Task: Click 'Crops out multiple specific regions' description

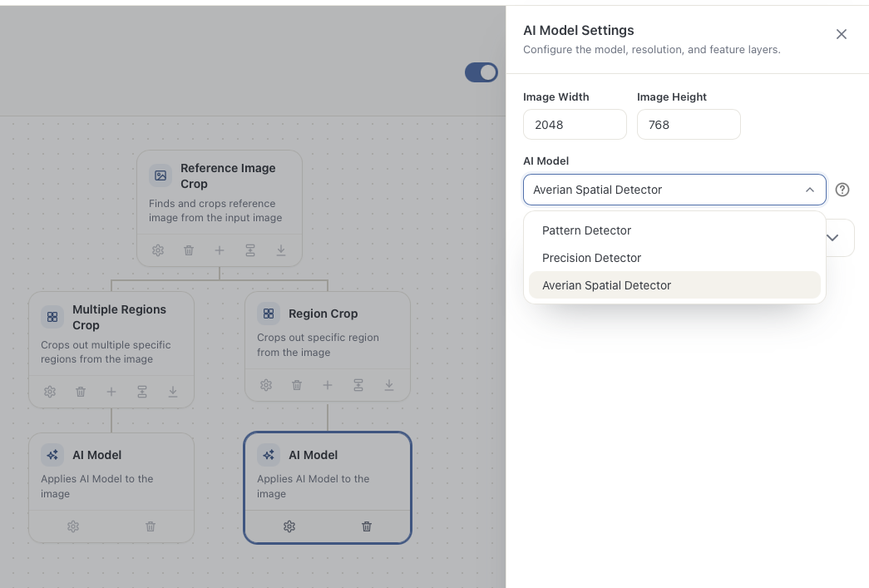Action: [x=106, y=352]
